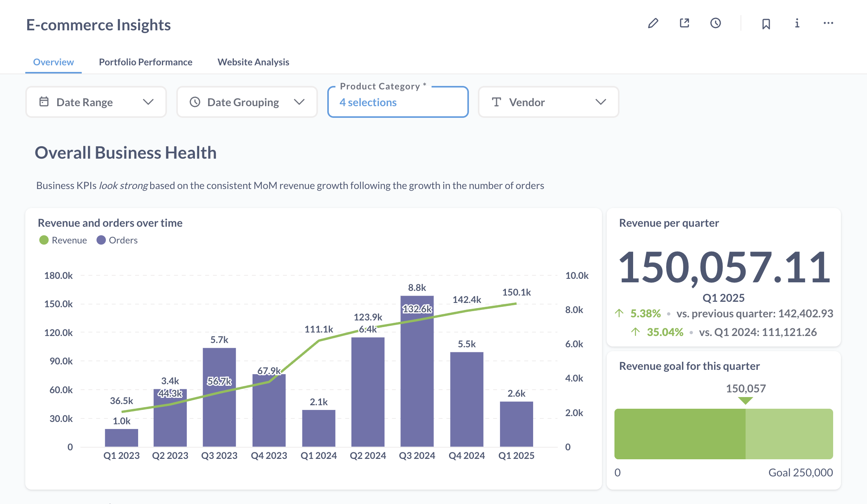
Task: Select the Overview tab
Action: pyautogui.click(x=53, y=62)
